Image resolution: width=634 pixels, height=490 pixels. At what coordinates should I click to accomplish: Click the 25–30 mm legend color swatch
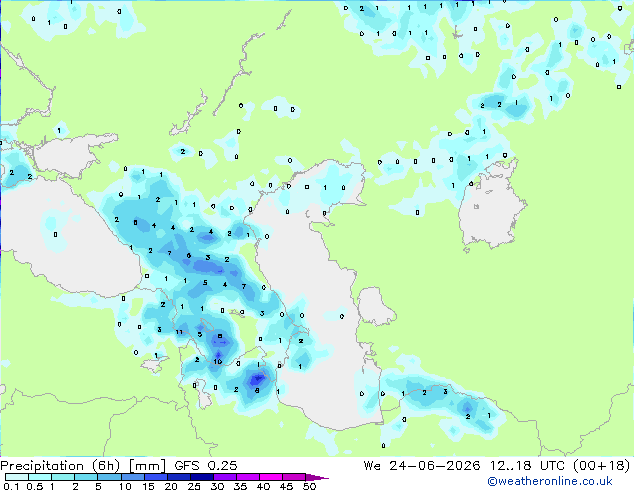pyautogui.click(x=201, y=477)
